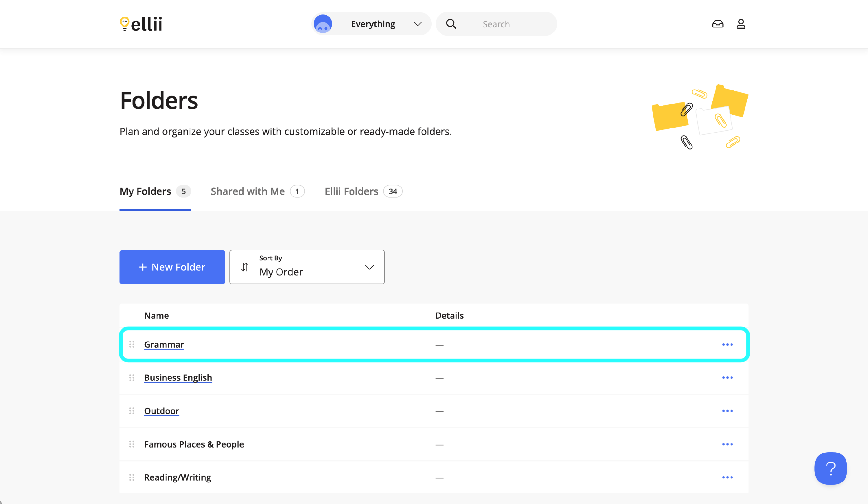
Task: Open the inbox tray icon
Action: pos(718,24)
